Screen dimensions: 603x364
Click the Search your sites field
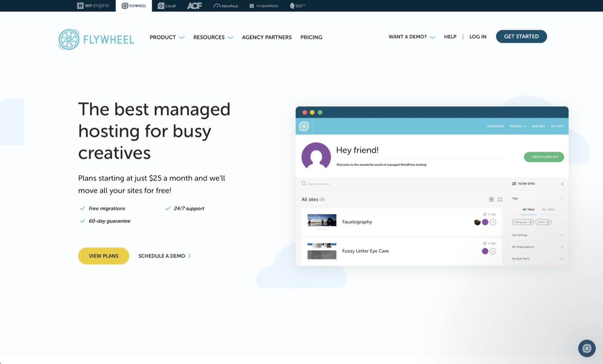(401, 184)
